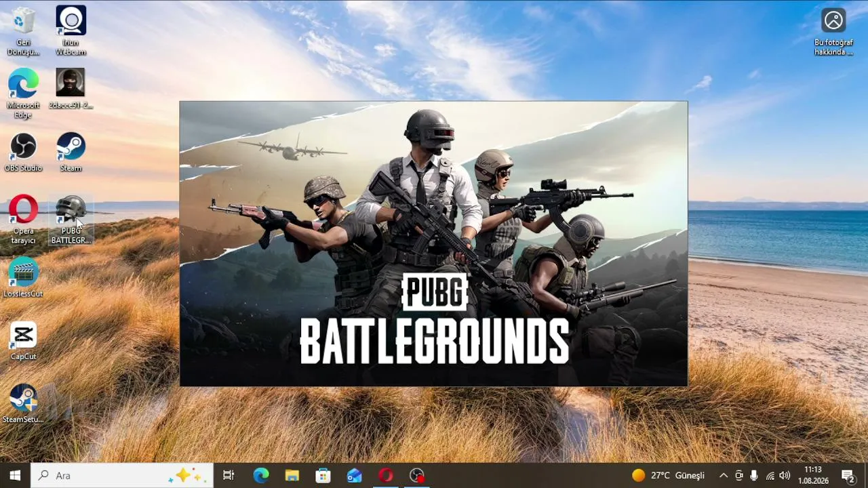Open Microsoft Store from the taskbar
The width and height of the screenshot is (868, 488).
pyautogui.click(x=323, y=475)
